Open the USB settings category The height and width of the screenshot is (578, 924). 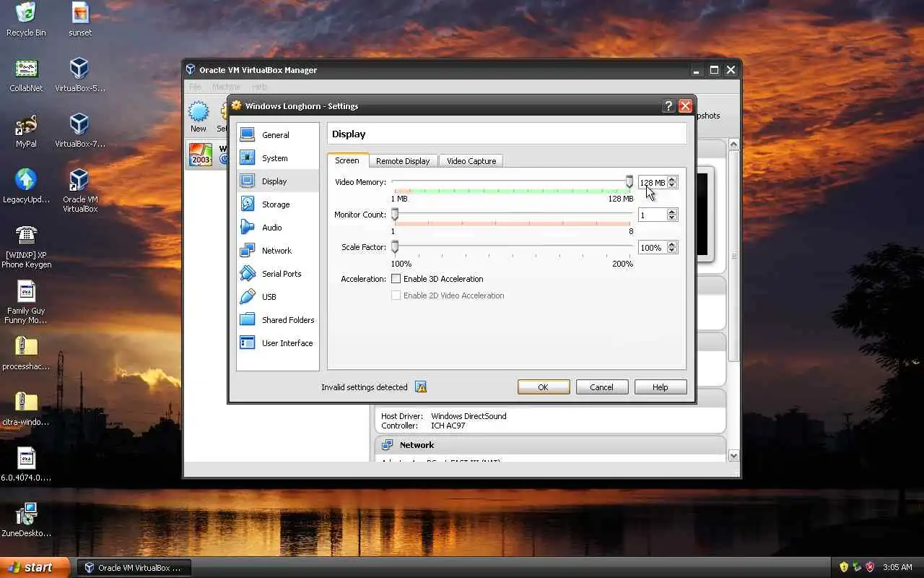tap(278, 297)
